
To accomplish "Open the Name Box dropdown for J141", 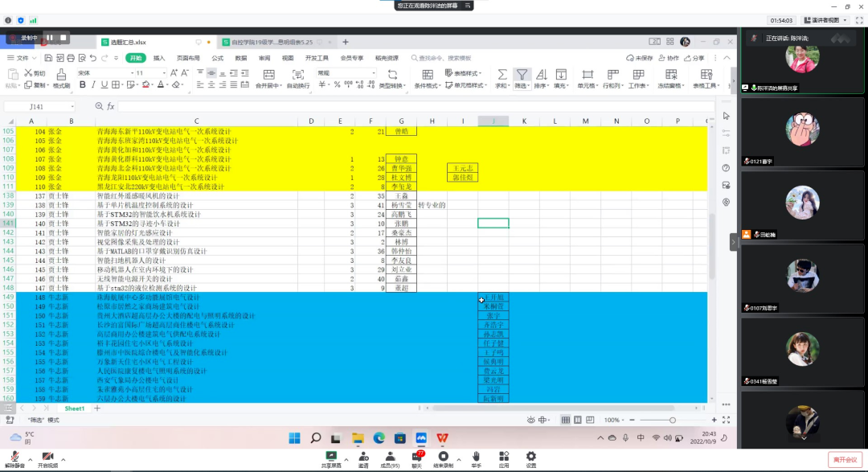I will point(72,106).
